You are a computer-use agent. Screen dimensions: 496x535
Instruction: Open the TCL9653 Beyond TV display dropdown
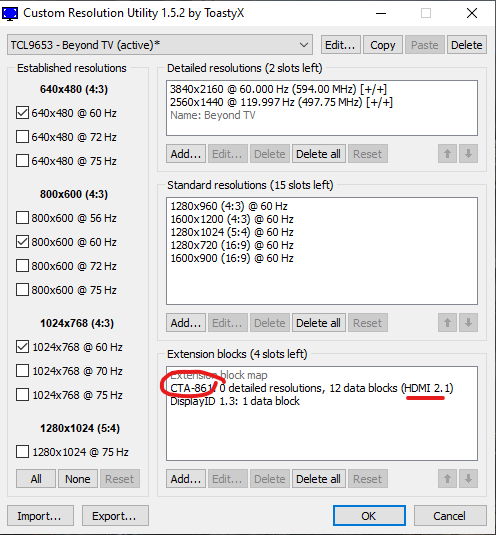tap(160, 45)
